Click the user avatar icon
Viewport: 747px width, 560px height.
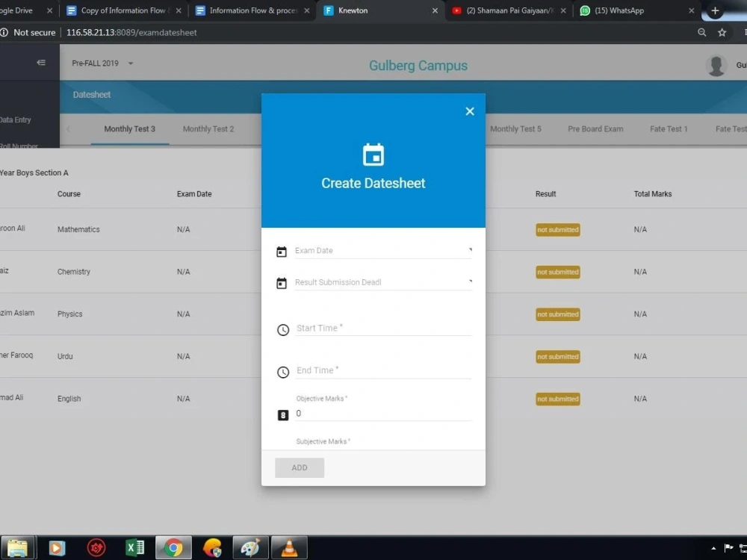pos(716,66)
